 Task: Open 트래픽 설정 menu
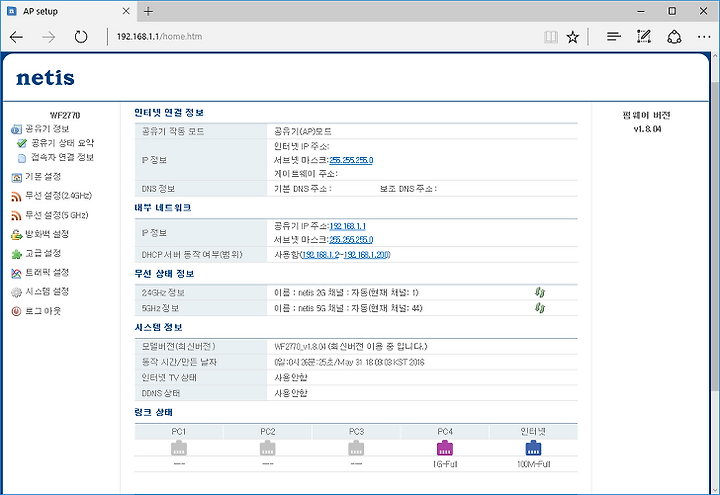[x=40, y=273]
